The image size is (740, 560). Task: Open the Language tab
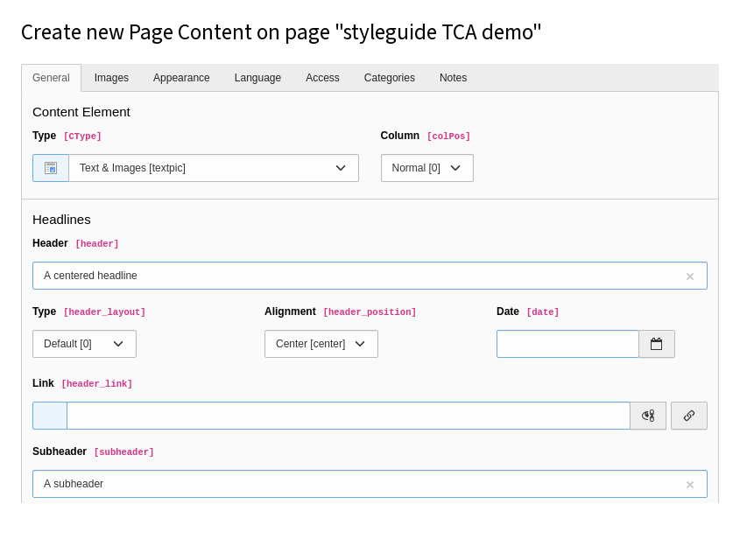coord(257,78)
